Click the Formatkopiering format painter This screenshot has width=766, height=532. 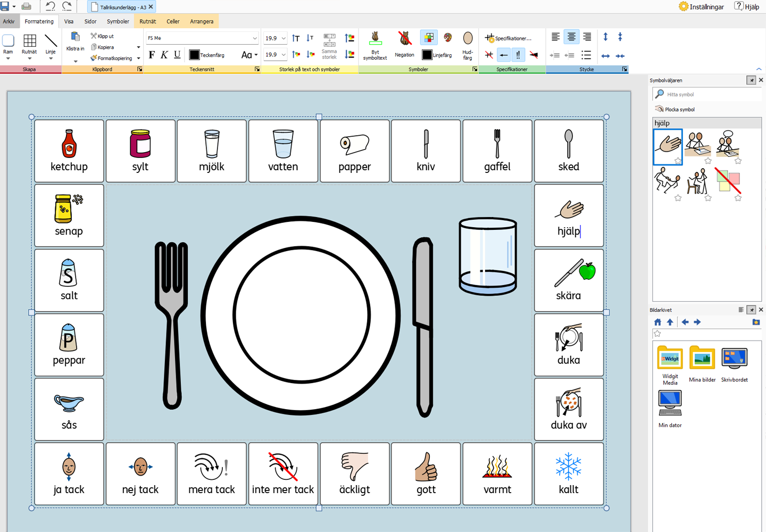tap(112, 58)
